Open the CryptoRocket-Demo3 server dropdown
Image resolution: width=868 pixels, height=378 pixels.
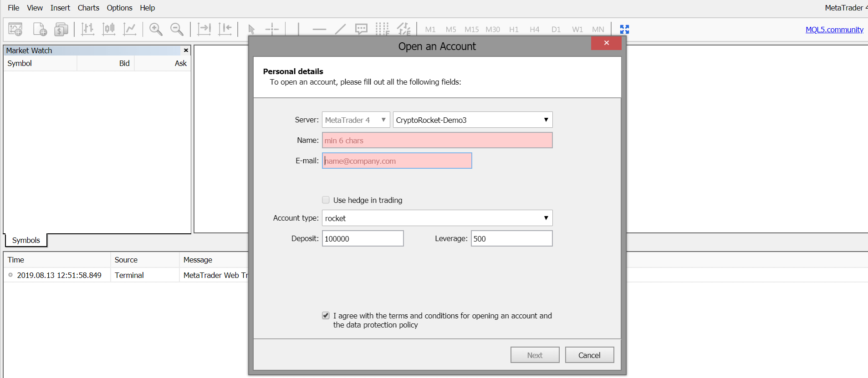473,120
